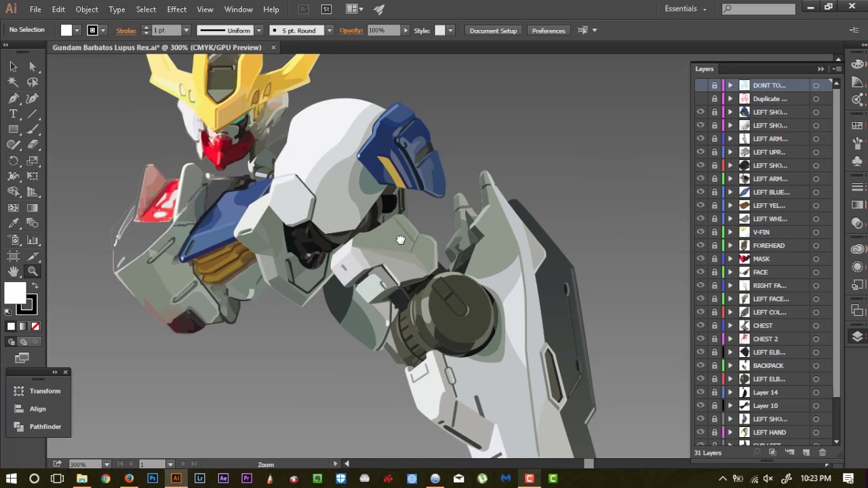
Task: Click the Preferences button
Action: pos(549,30)
